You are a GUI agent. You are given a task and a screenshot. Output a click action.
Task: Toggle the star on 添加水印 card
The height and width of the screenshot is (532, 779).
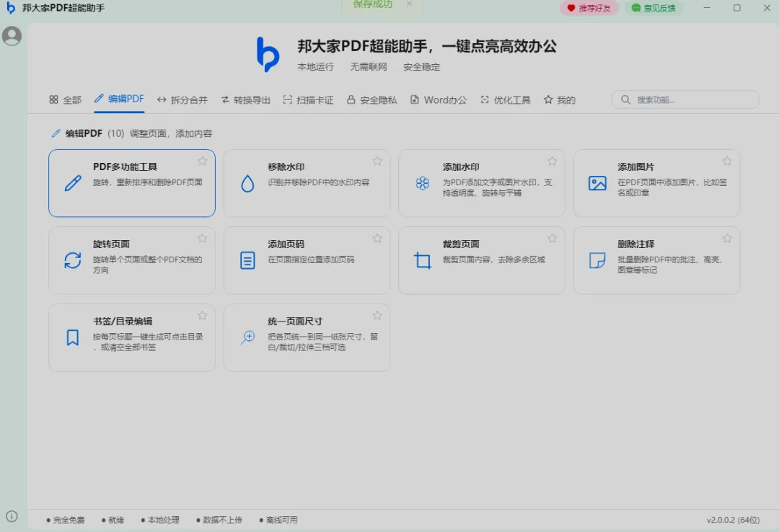[552, 161]
